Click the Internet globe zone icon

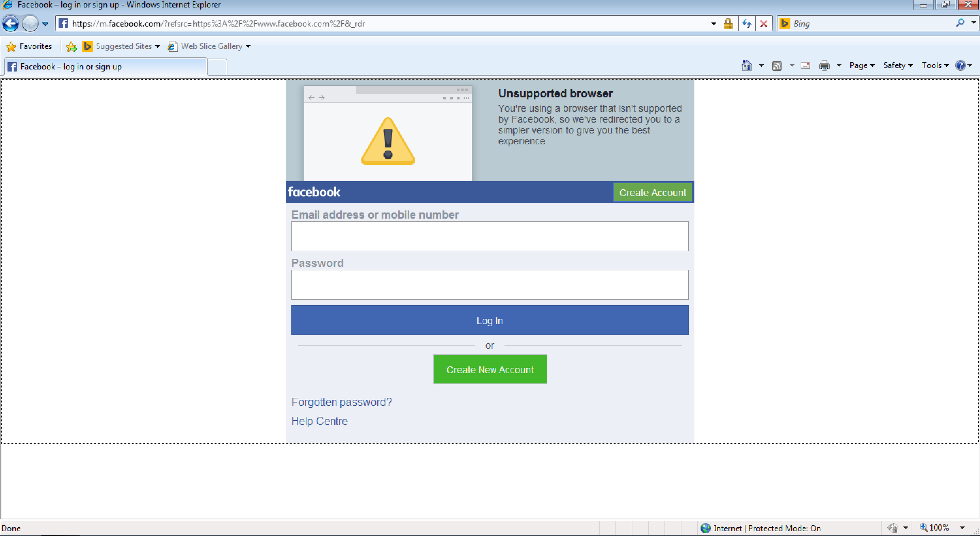(706, 528)
